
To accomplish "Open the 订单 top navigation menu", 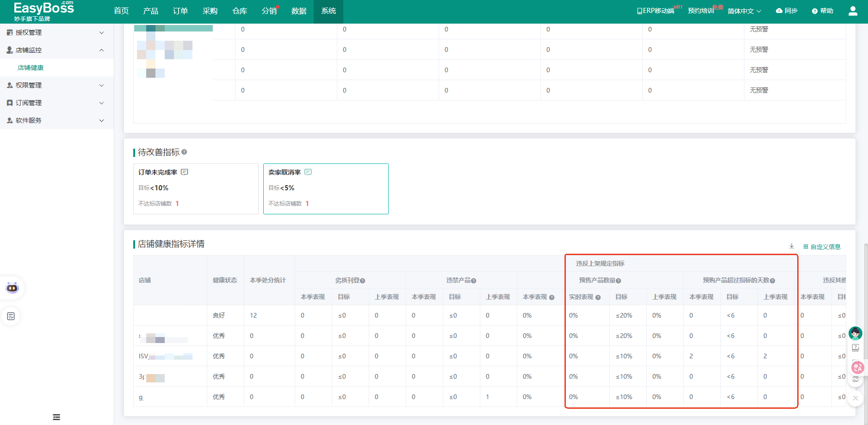I will coord(180,11).
